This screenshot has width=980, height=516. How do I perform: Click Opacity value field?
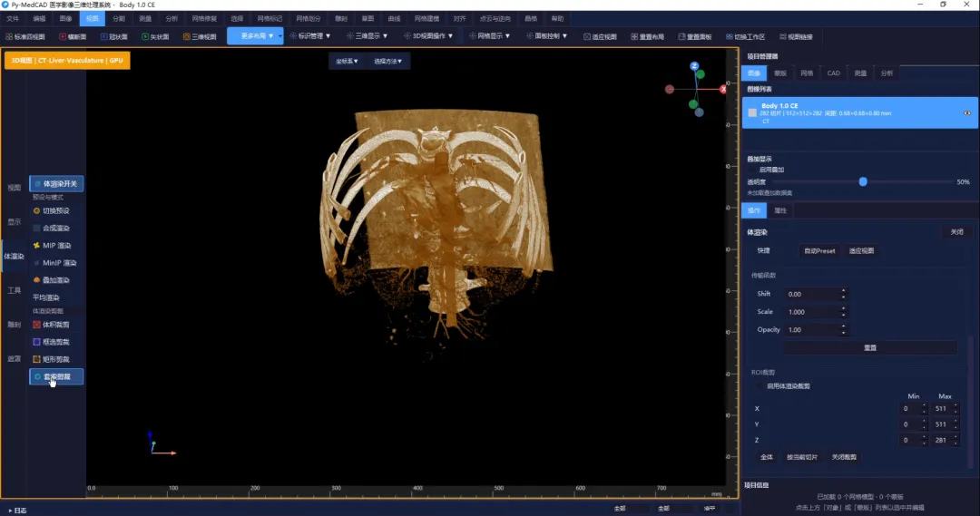(815, 330)
